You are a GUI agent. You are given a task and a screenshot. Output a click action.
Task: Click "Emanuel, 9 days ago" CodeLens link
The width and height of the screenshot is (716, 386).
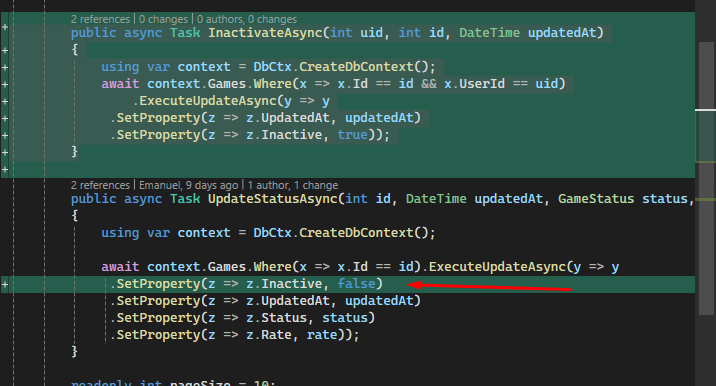pos(189,185)
